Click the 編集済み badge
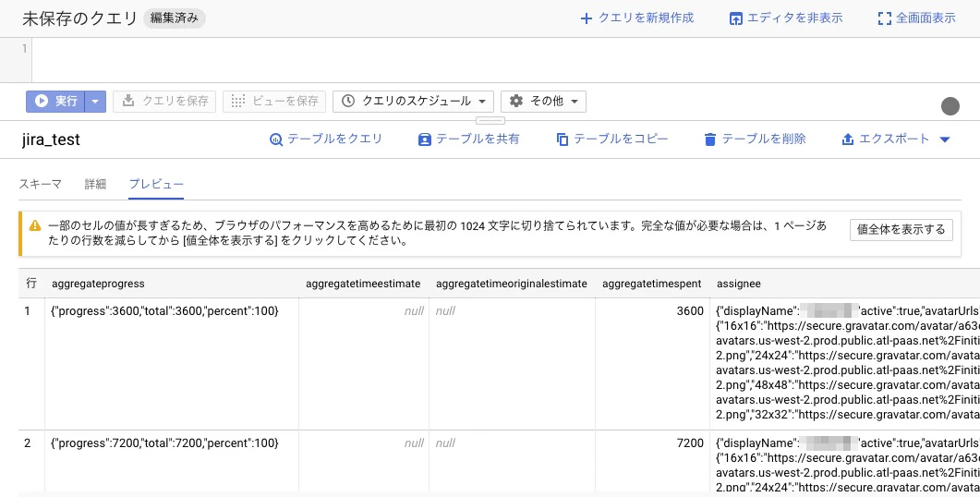 point(175,18)
